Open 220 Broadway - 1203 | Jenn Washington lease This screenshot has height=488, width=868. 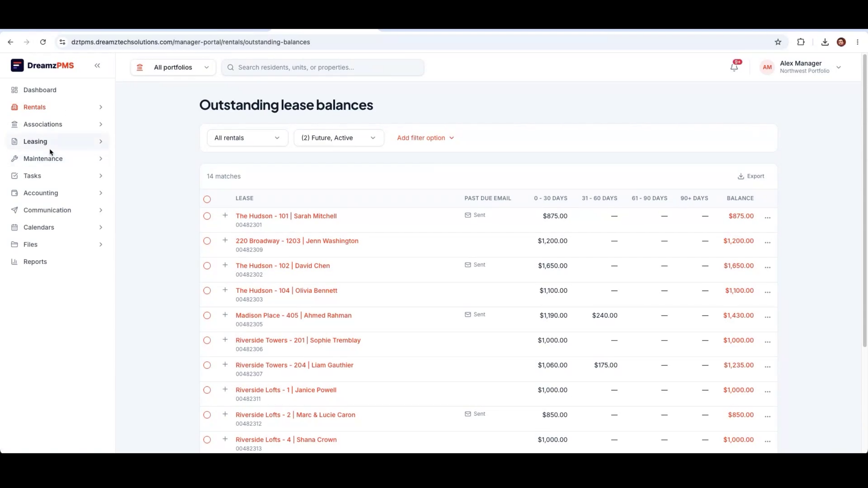click(297, 241)
